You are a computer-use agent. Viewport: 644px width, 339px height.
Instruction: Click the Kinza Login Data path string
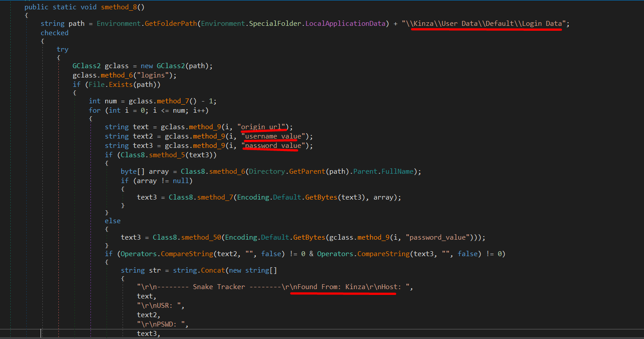pyautogui.click(x=484, y=23)
